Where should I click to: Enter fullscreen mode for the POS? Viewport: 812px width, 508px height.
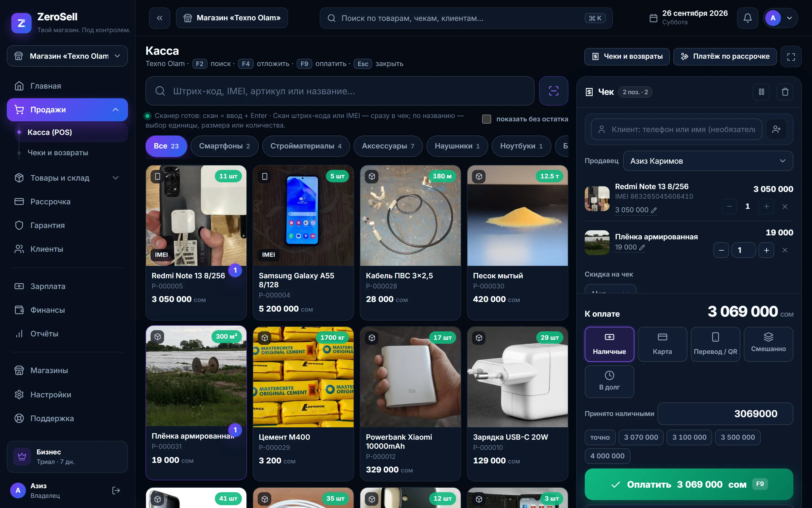pyautogui.click(x=791, y=56)
